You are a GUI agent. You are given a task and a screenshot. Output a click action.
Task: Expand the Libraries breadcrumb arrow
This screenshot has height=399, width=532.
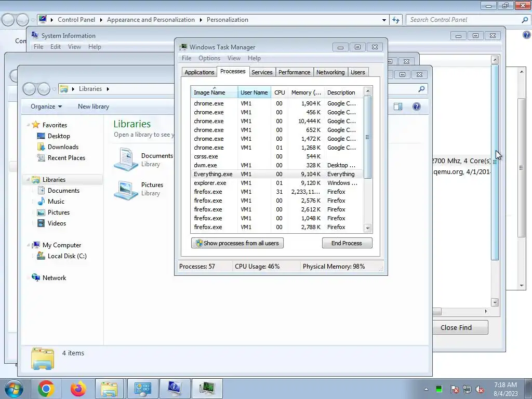(x=108, y=89)
